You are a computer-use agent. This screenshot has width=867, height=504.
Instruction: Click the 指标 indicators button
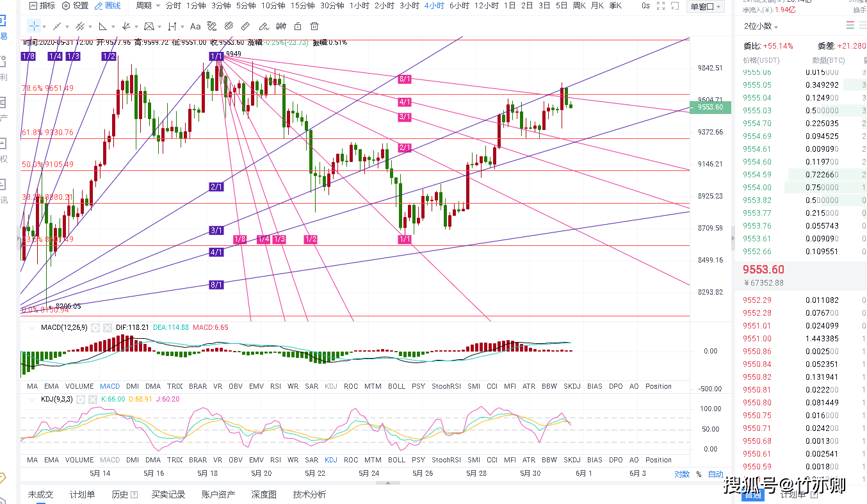point(42,6)
